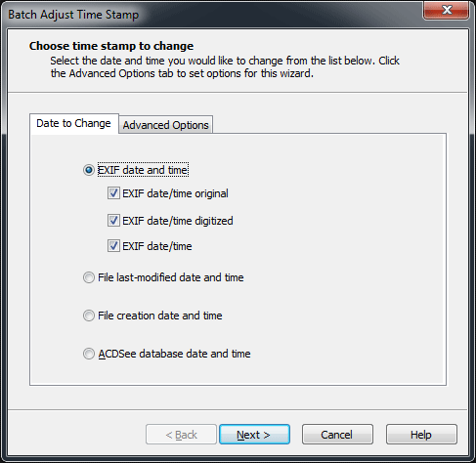Choose File creation date and time option
The width and height of the screenshot is (476, 463).
tap(89, 316)
